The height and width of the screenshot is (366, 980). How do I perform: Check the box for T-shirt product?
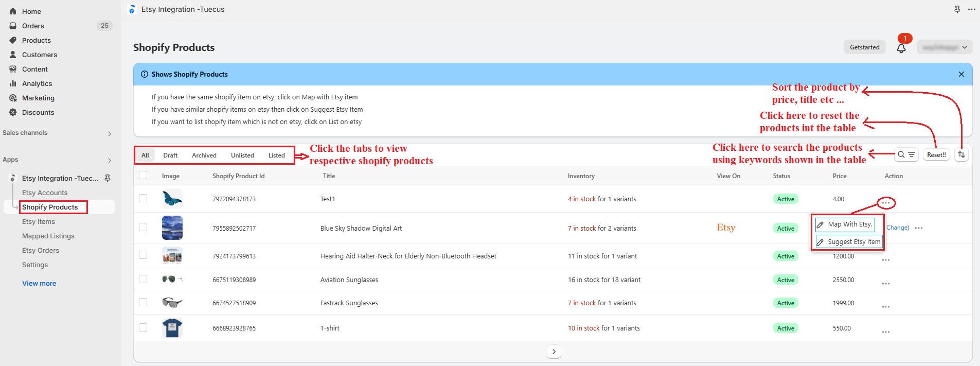(x=143, y=327)
